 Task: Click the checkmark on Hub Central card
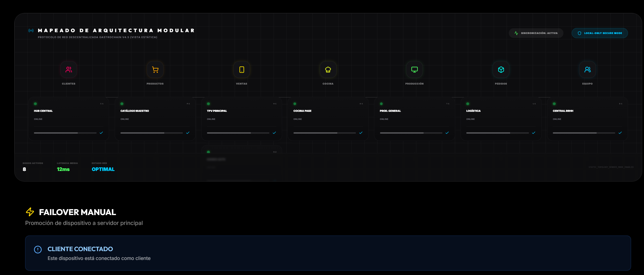click(101, 133)
